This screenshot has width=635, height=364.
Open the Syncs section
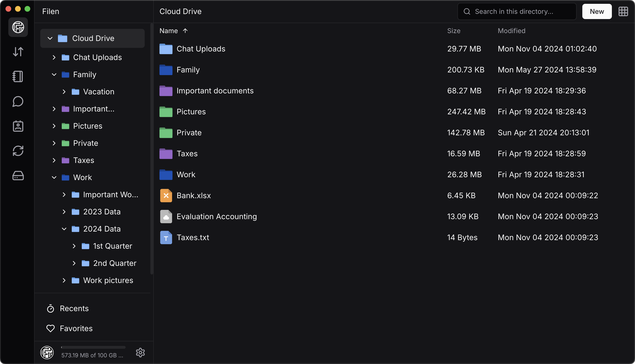pyautogui.click(x=18, y=151)
